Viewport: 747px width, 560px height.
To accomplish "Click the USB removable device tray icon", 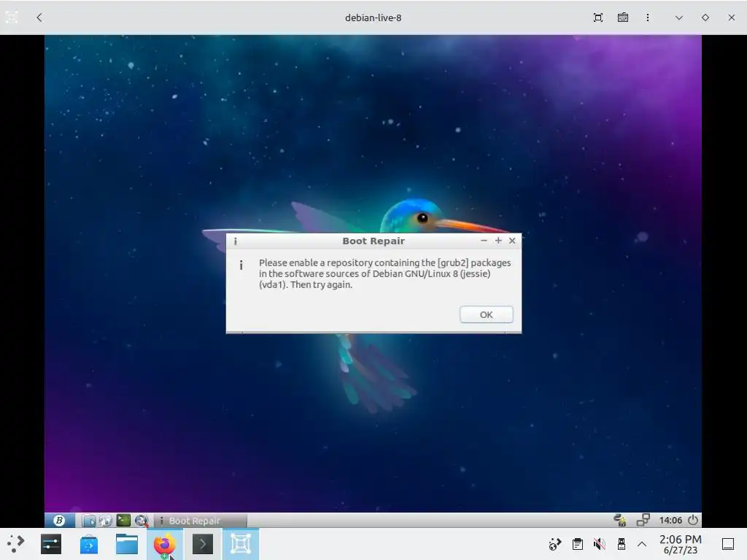I will 622,544.
